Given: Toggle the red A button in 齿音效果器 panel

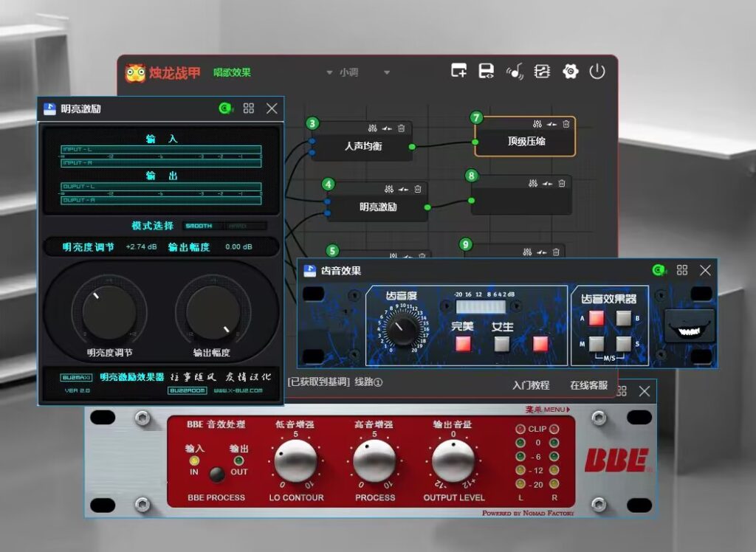Looking at the screenshot, I should [x=597, y=318].
